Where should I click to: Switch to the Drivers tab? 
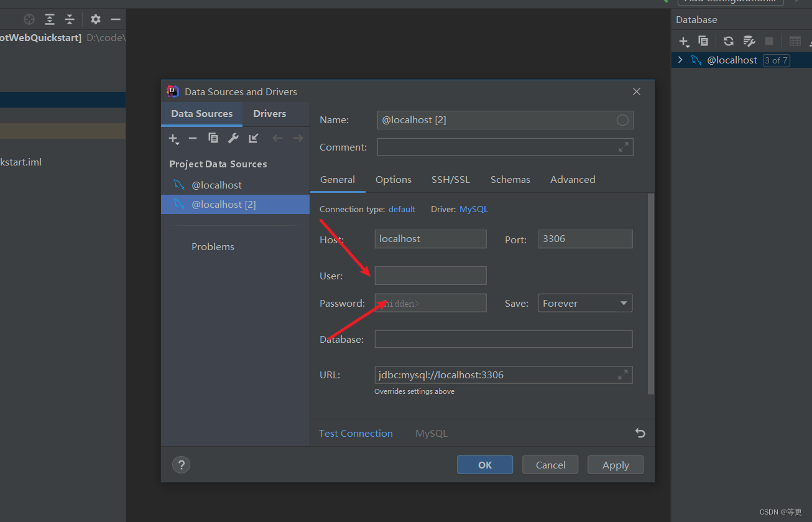(x=270, y=114)
